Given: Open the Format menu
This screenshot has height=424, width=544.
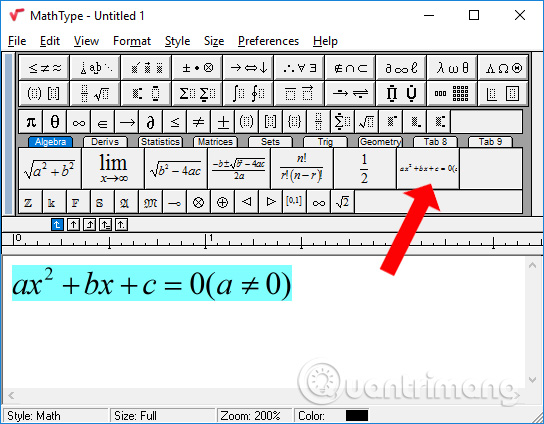Looking at the screenshot, I should pos(132,41).
